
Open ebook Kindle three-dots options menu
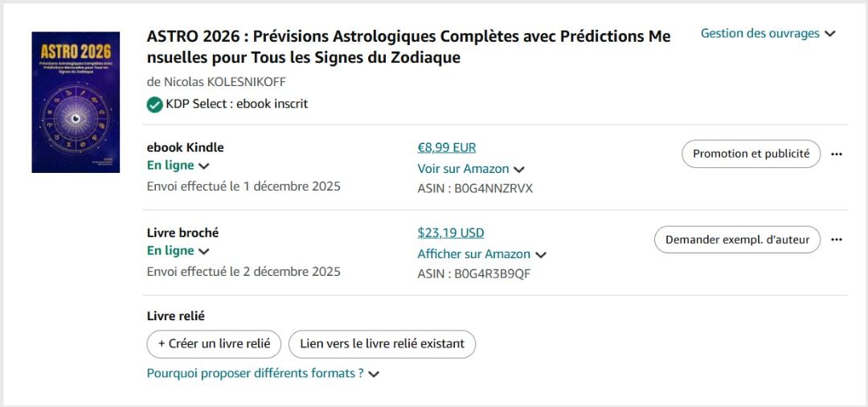pos(837,154)
